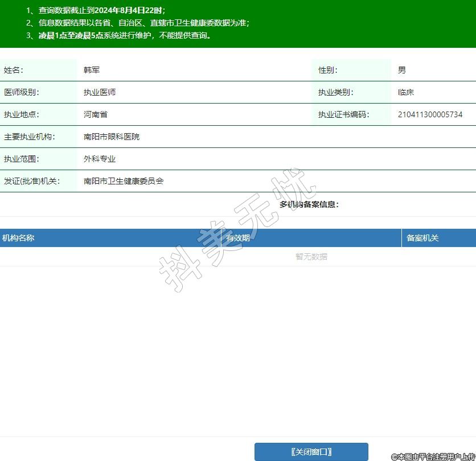This screenshot has height=461, width=476.
Task: Click the 河南省 practice location value
Action: [96, 114]
